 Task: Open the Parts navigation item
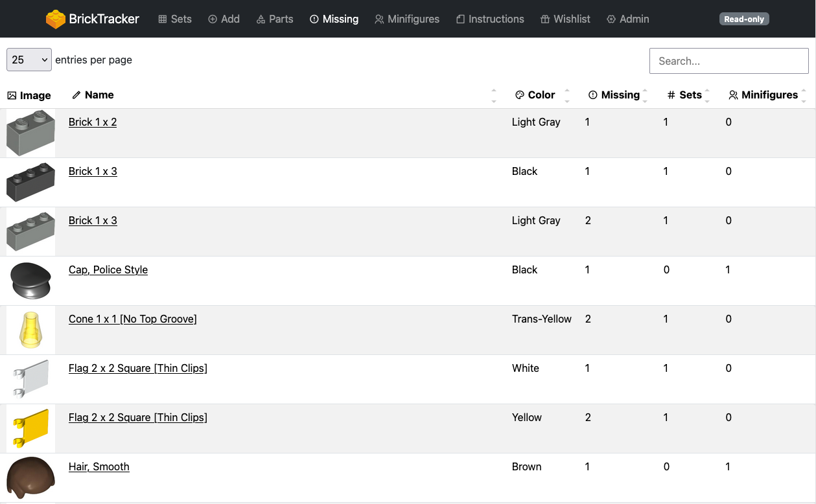(275, 19)
